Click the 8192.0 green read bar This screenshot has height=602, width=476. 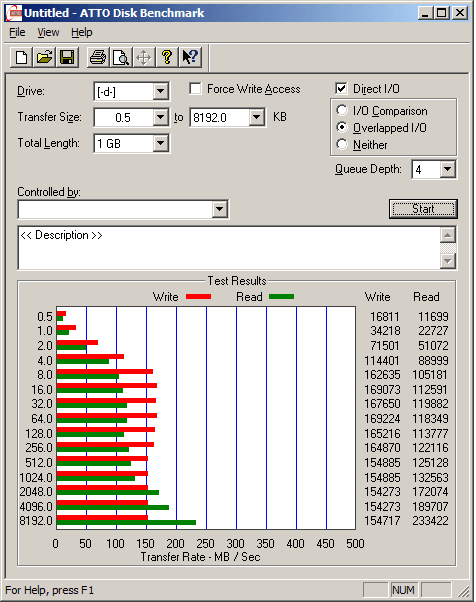pyautogui.click(x=126, y=523)
